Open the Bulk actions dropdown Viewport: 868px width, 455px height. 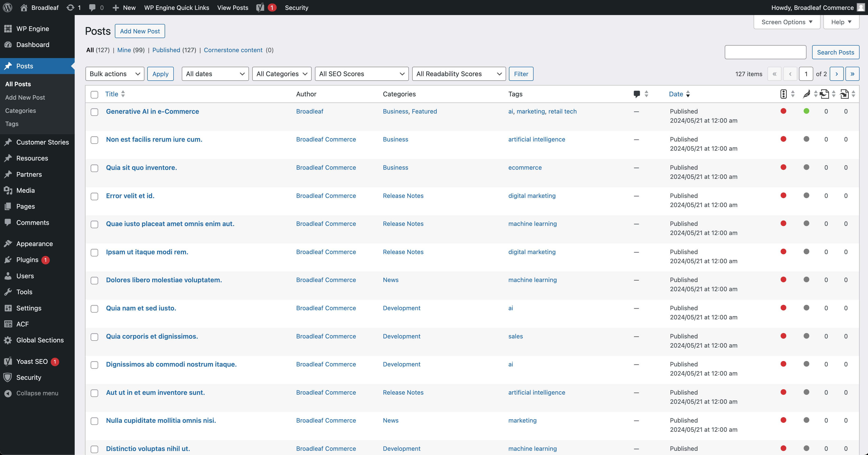(115, 74)
